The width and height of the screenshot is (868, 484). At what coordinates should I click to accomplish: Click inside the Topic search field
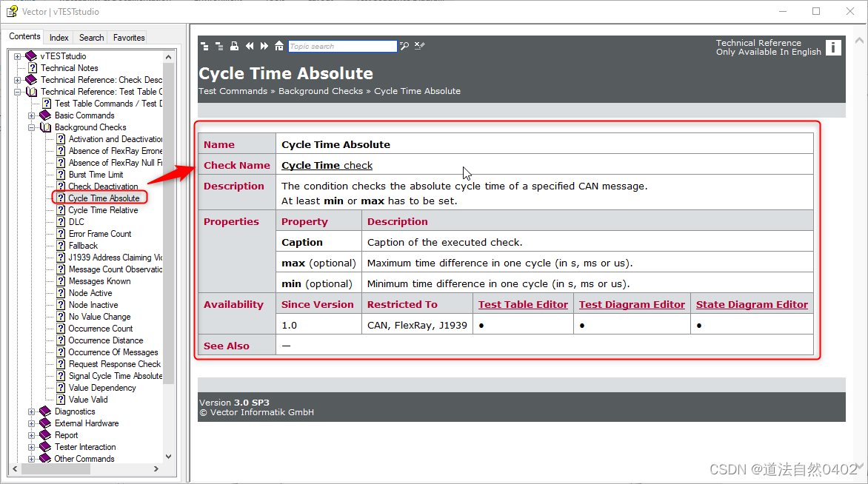pyautogui.click(x=343, y=46)
